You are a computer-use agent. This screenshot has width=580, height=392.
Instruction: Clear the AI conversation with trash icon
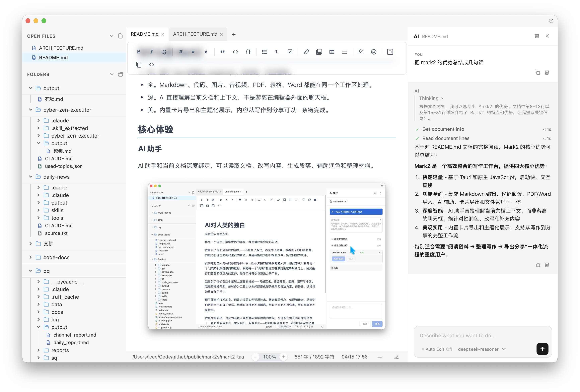537,36
